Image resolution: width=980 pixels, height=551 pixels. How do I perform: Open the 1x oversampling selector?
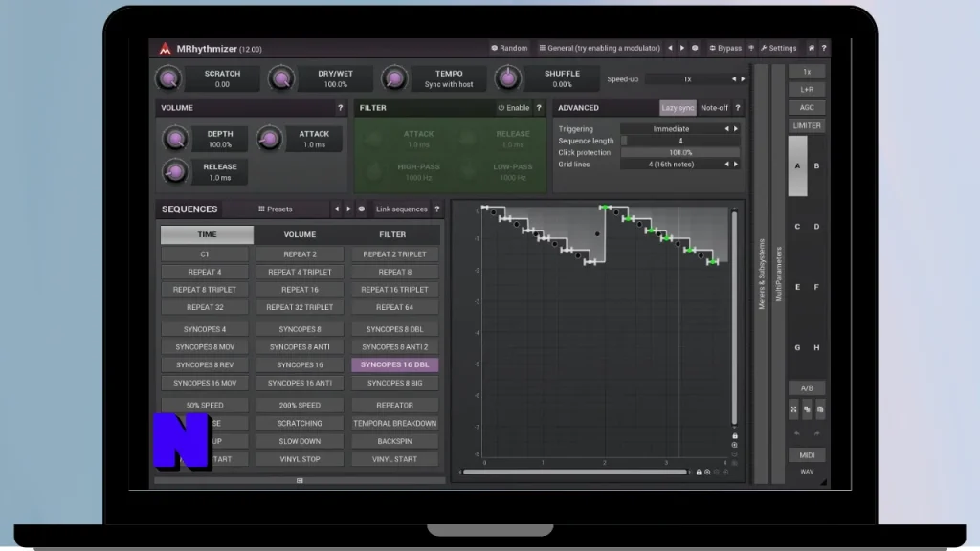click(x=807, y=72)
